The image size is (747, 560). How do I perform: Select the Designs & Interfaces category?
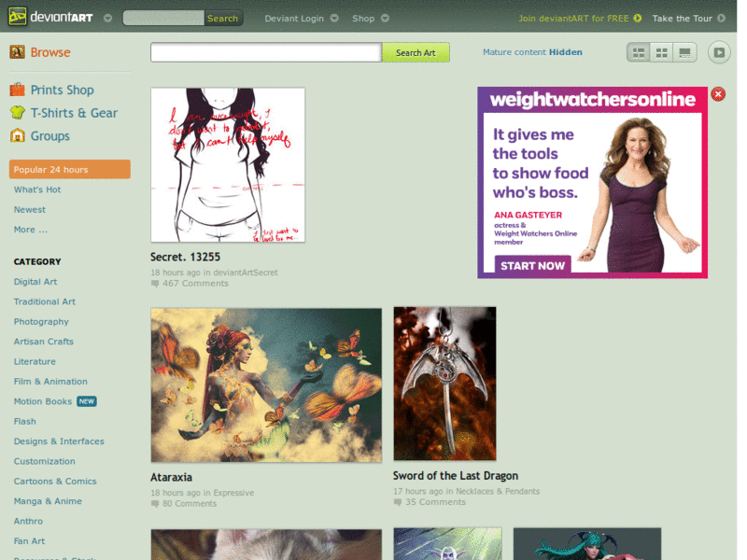pyautogui.click(x=59, y=441)
